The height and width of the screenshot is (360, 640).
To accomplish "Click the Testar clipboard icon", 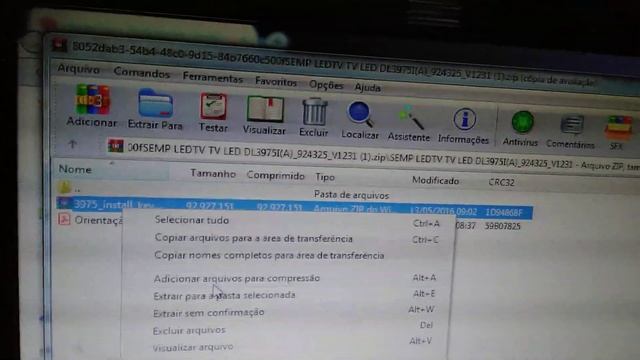I will click(x=213, y=106).
